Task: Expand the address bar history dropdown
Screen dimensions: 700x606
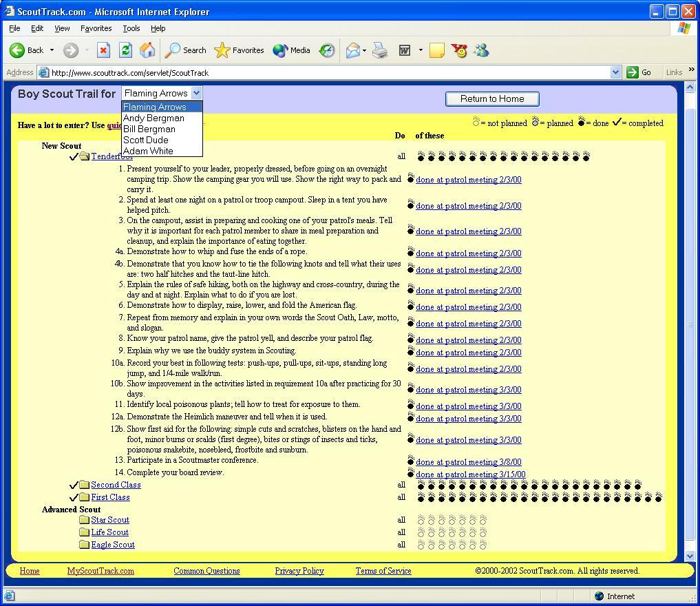Action: click(x=615, y=72)
